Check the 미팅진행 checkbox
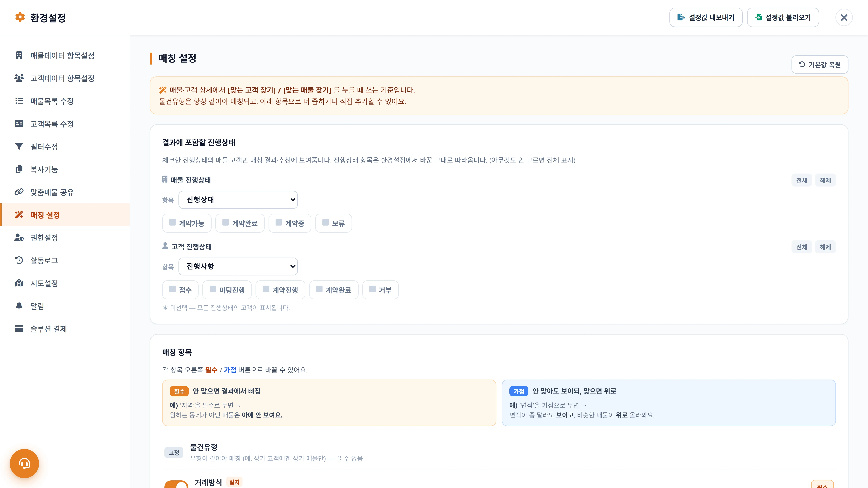868x488 pixels. point(213,289)
